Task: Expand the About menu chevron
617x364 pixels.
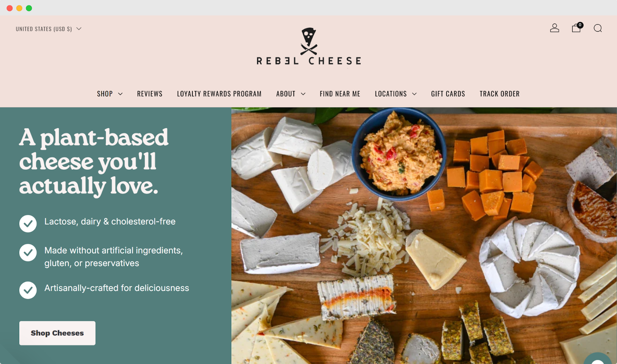Action: [x=303, y=94]
